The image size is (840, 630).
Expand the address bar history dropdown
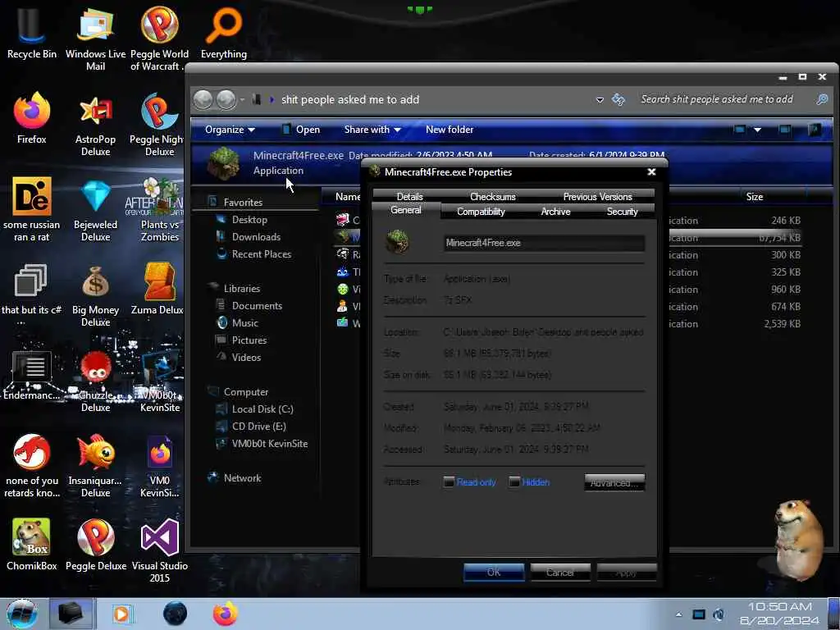[600, 100]
